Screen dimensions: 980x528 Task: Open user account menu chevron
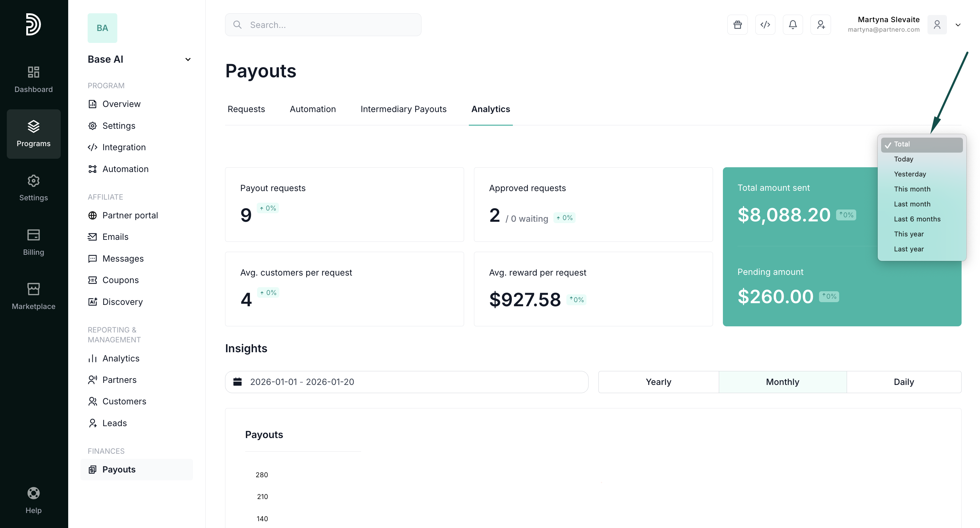pyautogui.click(x=957, y=25)
